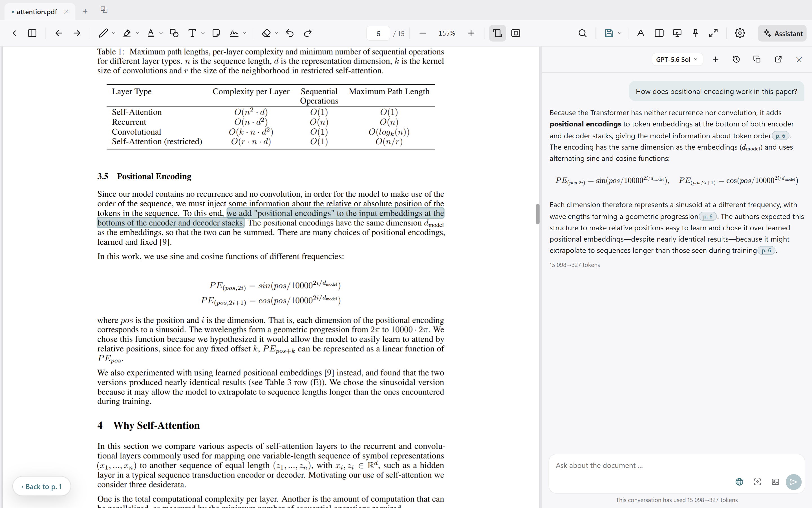Click the highlighted 'positional encodings' sentence
The width and height of the screenshot is (812, 508).
click(x=270, y=218)
